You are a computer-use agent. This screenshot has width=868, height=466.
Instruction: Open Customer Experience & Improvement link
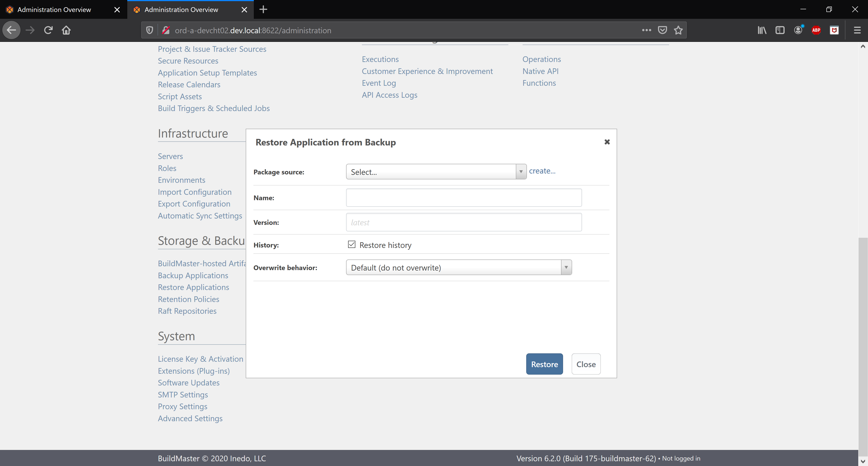coord(427,71)
